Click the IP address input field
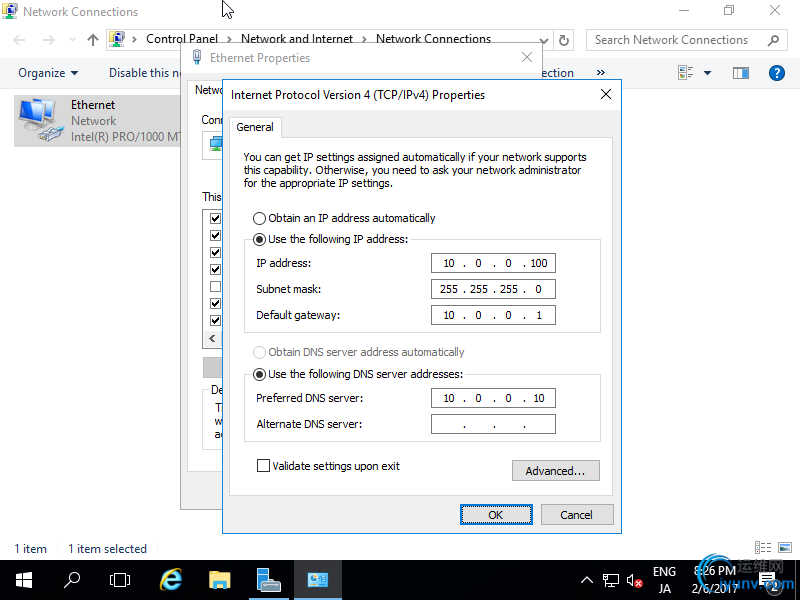 (x=493, y=263)
